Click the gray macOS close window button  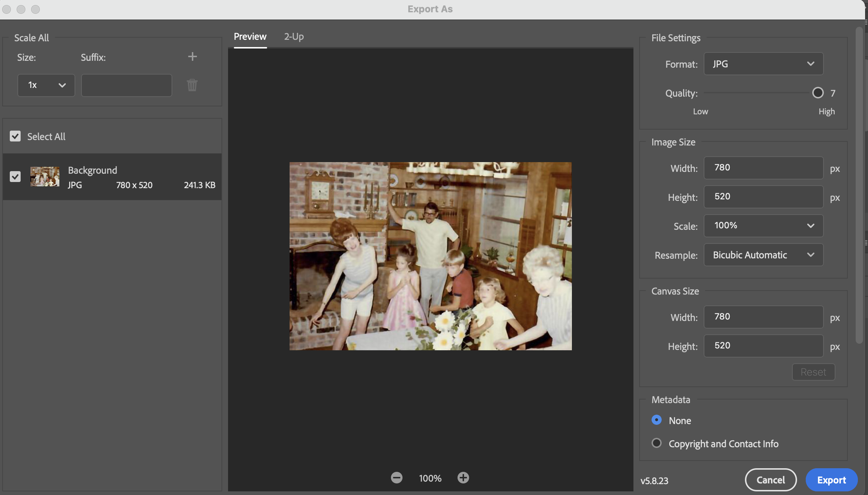click(x=7, y=9)
